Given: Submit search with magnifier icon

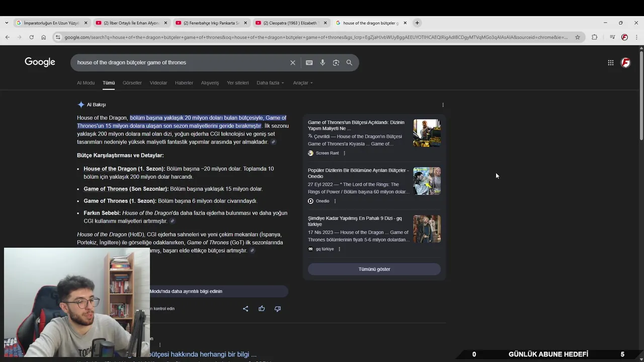Looking at the screenshot, I should [x=349, y=63].
